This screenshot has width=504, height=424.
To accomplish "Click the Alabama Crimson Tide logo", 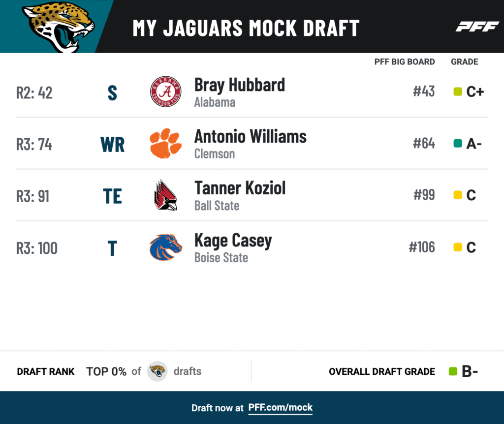I will tap(165, 92).
